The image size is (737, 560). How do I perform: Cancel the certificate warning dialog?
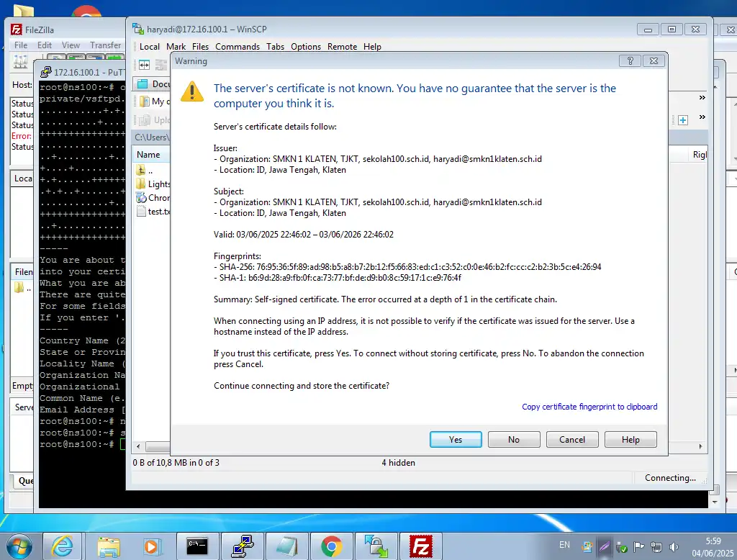pyautogui.click(x=571, y=440)
